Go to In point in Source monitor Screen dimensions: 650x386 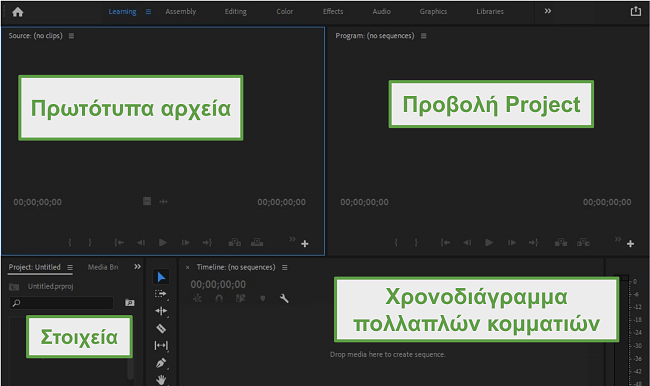click(x=119, y=243)
